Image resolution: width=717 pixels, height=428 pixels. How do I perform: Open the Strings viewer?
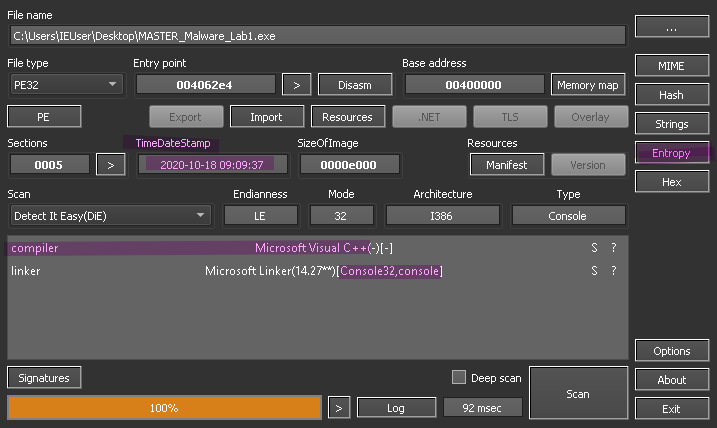(672, 124)
